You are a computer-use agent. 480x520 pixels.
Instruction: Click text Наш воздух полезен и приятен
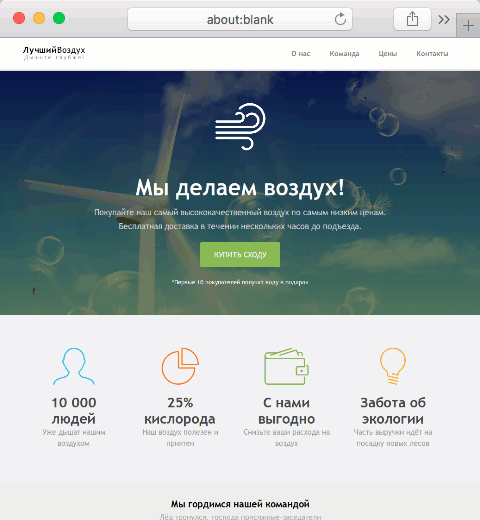(x=180, y=438)
